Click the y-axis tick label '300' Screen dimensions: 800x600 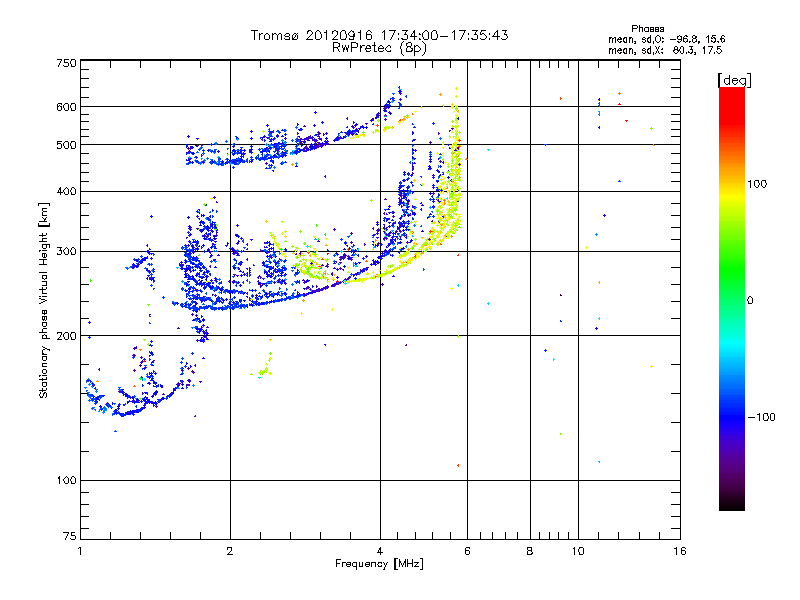click(x=66, y=251)
